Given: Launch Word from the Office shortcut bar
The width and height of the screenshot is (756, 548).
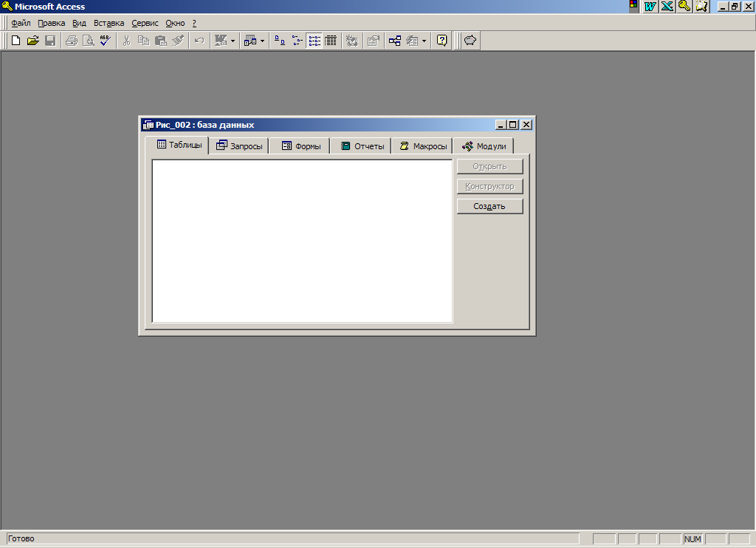Looking at the screenshot, I should [650, 6].
